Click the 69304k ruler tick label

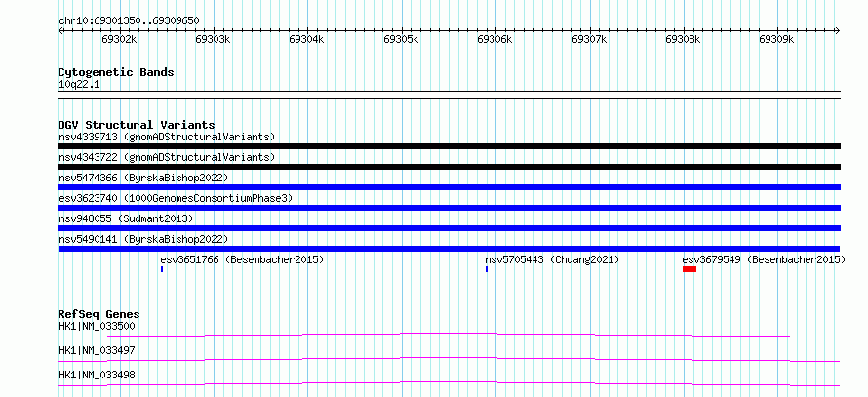tap(306, 39)
